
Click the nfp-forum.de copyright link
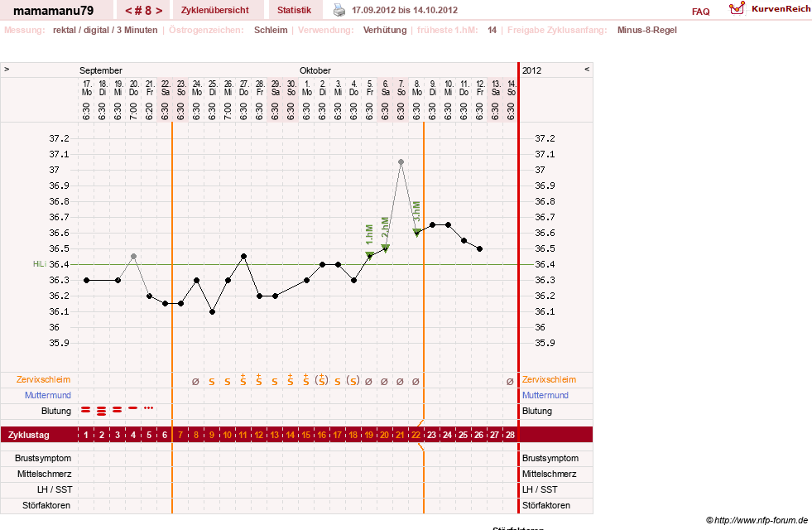(757, 520)
